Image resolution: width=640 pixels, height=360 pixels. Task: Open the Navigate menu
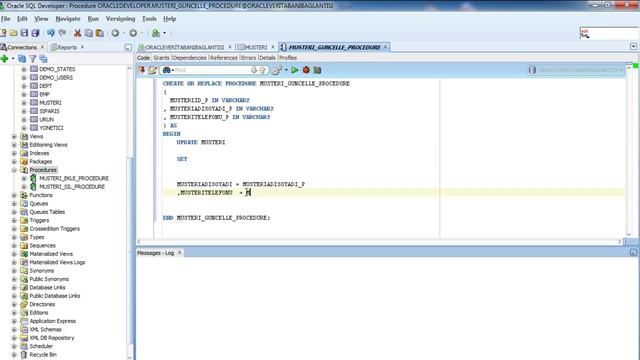coord(68,19)
